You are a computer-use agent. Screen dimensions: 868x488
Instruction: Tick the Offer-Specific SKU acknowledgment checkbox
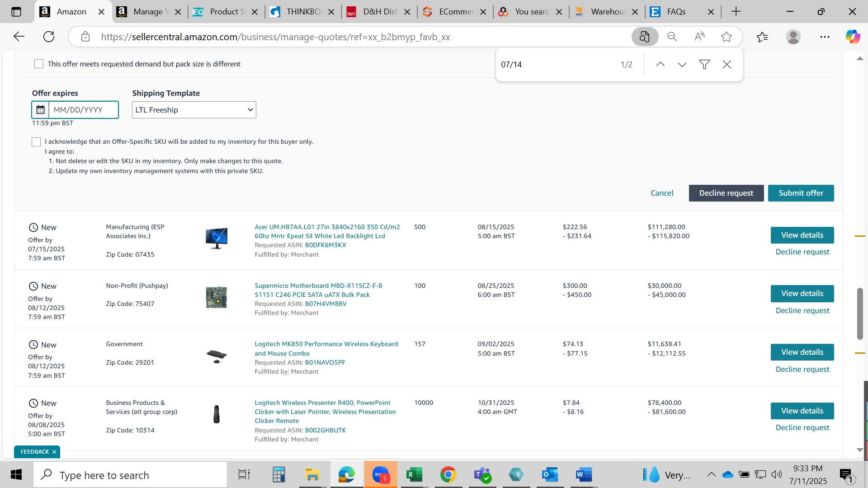point(36,142)
